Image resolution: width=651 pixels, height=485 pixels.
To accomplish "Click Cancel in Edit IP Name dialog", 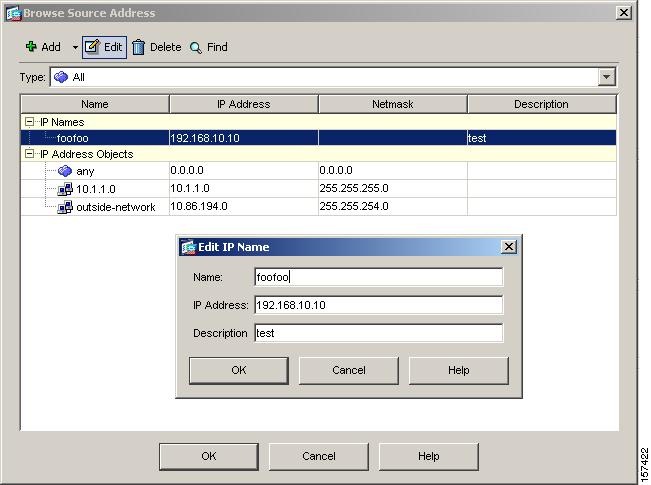I will [349, 370].
